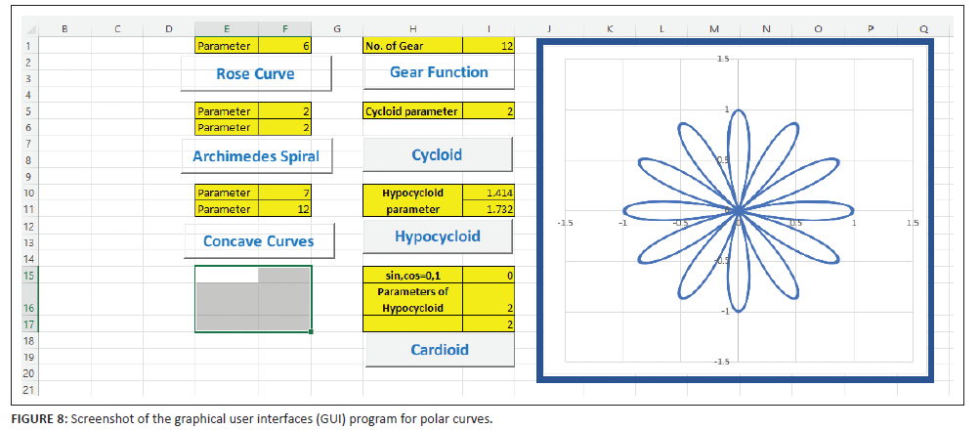
Task: Select column E header
Action: point(227,29)
